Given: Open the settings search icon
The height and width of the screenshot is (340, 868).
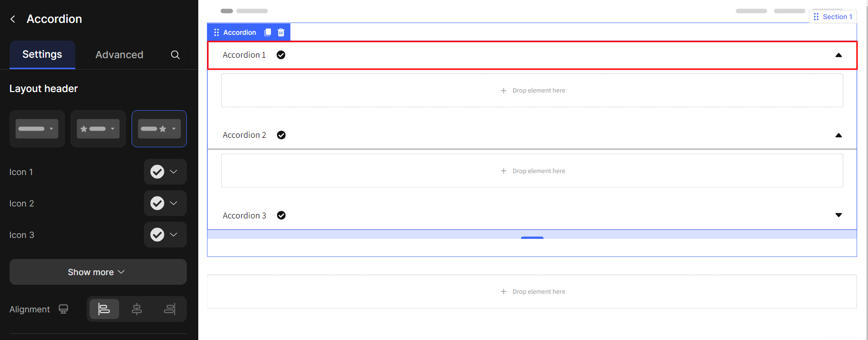Looking at the screenshot, I should (175, 55).
